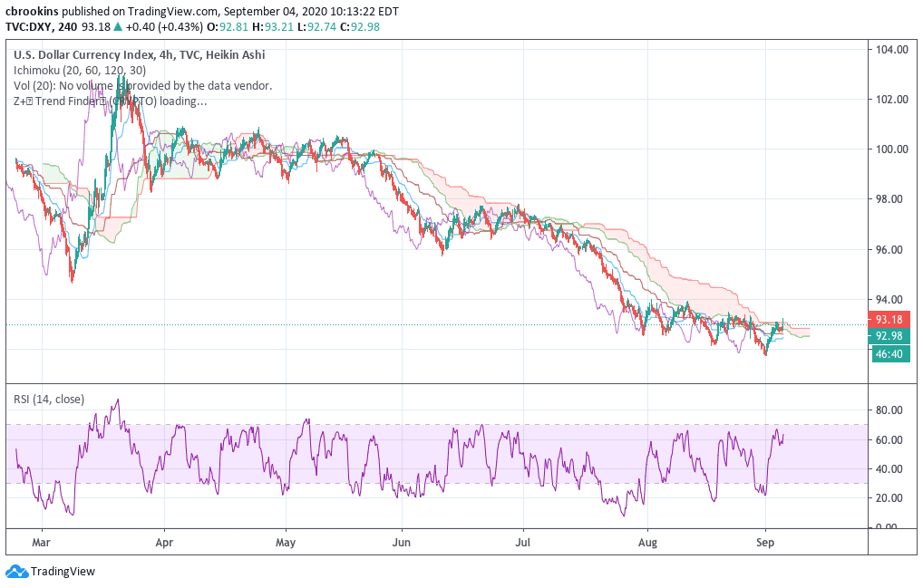Click the Jun label on time axis
Image resolution: width=923 pixels, height=588 pixels.
click(402, 542)
